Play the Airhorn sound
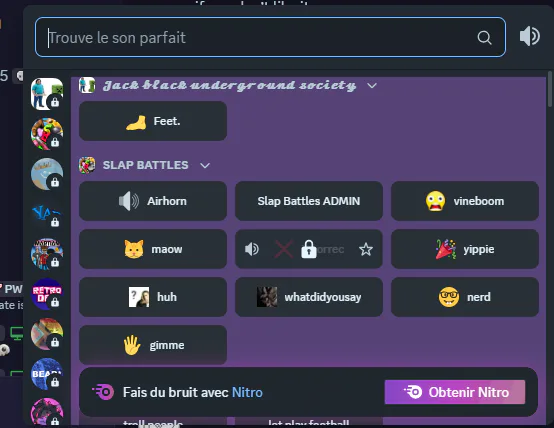Screen dimensions: 554x428 tap(153, 201)
